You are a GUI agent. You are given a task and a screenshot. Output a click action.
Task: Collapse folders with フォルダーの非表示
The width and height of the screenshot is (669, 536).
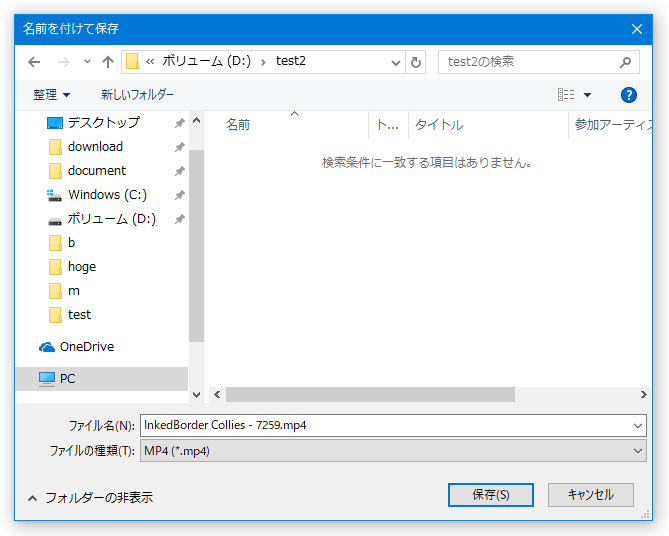(x=90, y=498)
